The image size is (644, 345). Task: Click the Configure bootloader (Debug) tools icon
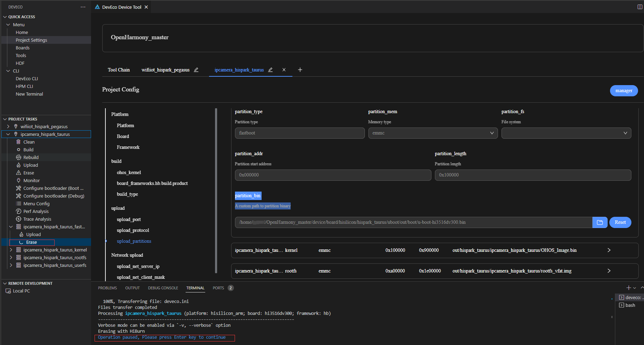tap(19, 196)
